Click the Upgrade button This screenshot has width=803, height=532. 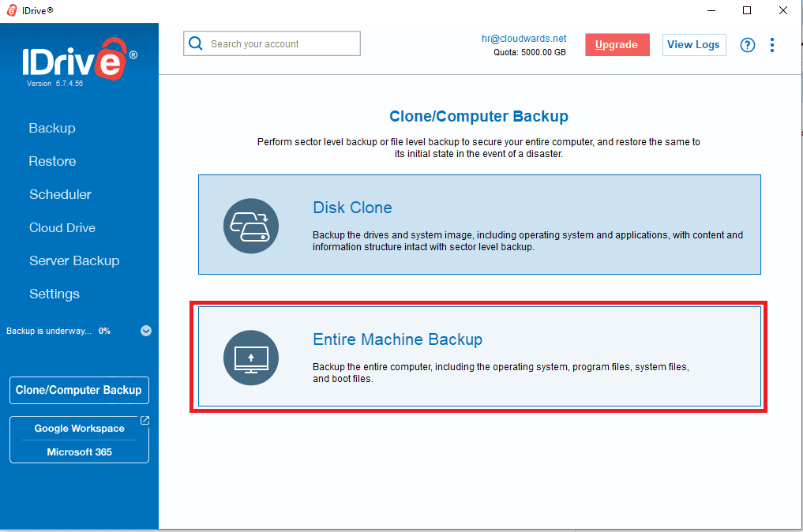[617, 44]
